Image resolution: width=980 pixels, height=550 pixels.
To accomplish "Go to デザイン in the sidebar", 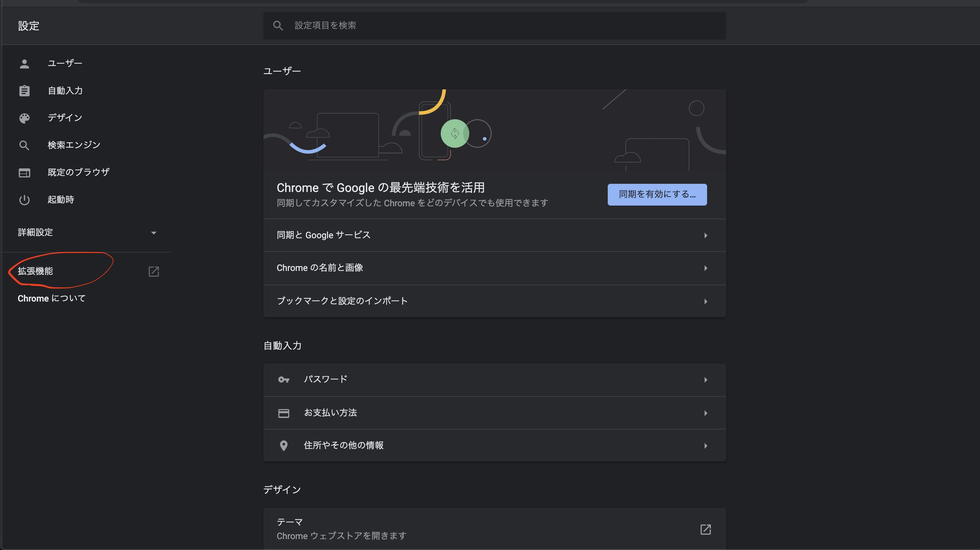I will click(x=65, y=118).
